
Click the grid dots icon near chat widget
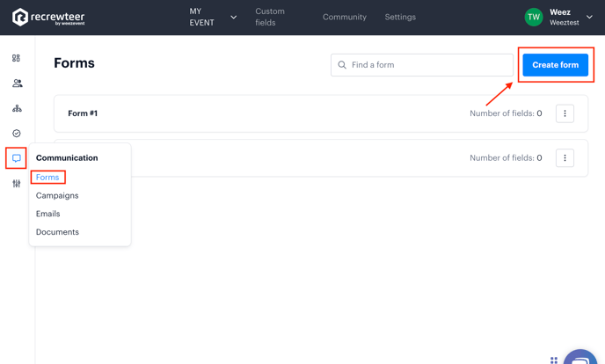(554, 360)
